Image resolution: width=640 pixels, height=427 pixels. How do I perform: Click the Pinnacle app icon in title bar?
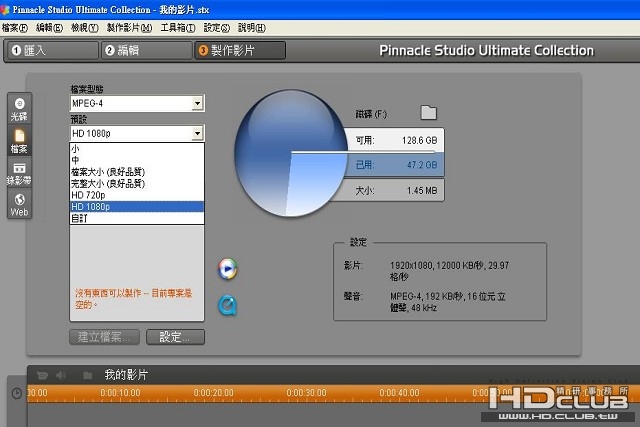pos(5,9)
